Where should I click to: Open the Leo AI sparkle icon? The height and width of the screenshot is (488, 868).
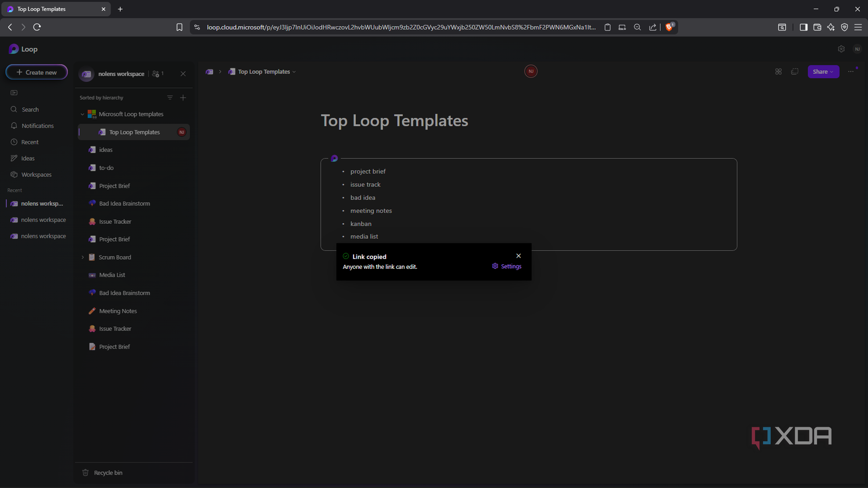coord(831,27)
